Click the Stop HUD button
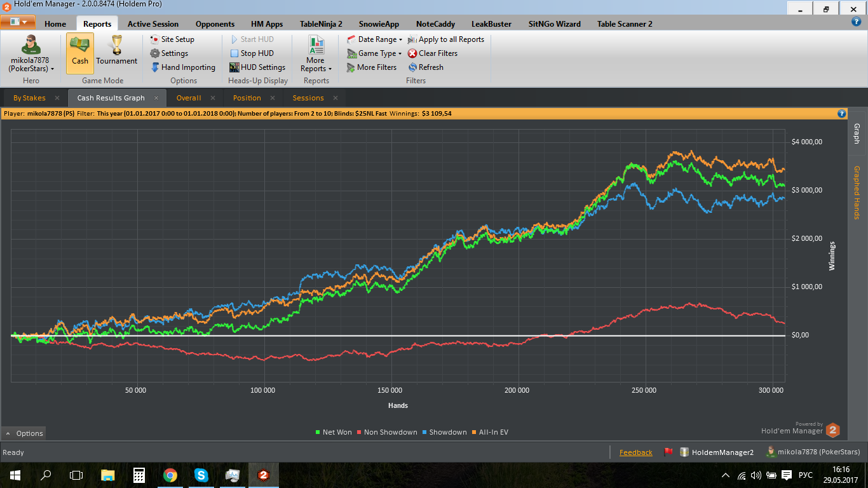Image resolution: width=868 pixels, height=488 pixels. (x=252, y=53)
